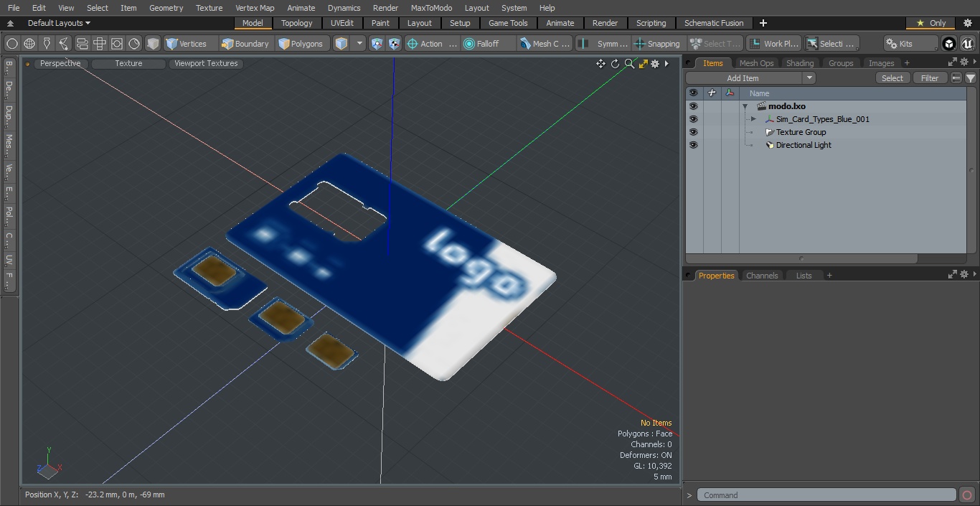This screenshot has height=506, width=980.
Task: Click the circular select mode icon in toolbar
Action: [12, 44]
